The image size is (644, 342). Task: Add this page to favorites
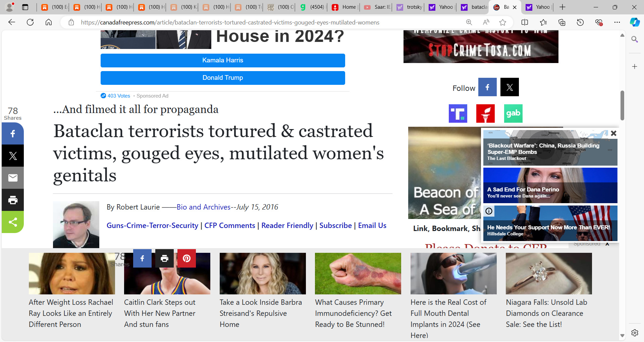click(502, 22)
